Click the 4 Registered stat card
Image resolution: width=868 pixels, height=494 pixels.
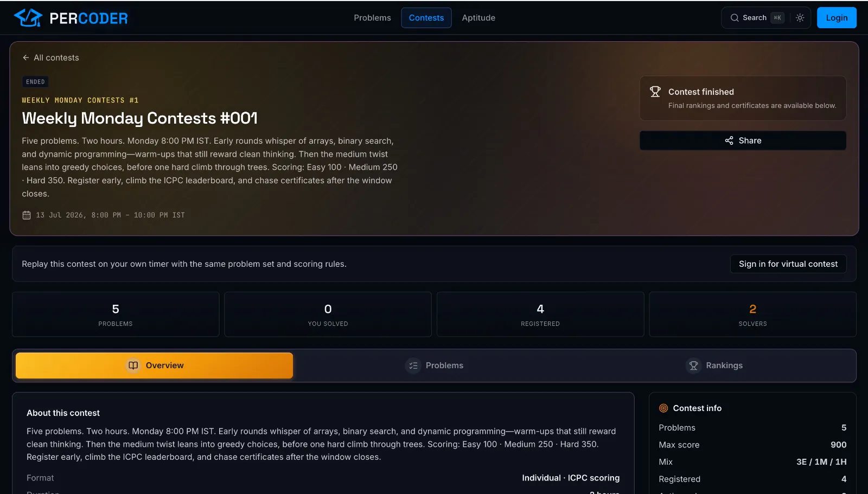[540, 315]
